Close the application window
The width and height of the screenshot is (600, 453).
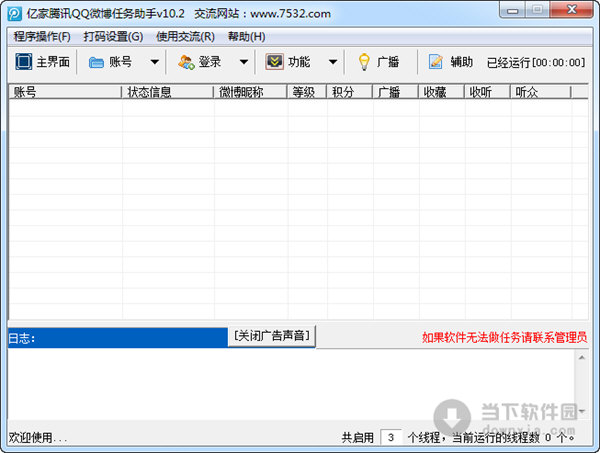572,10
